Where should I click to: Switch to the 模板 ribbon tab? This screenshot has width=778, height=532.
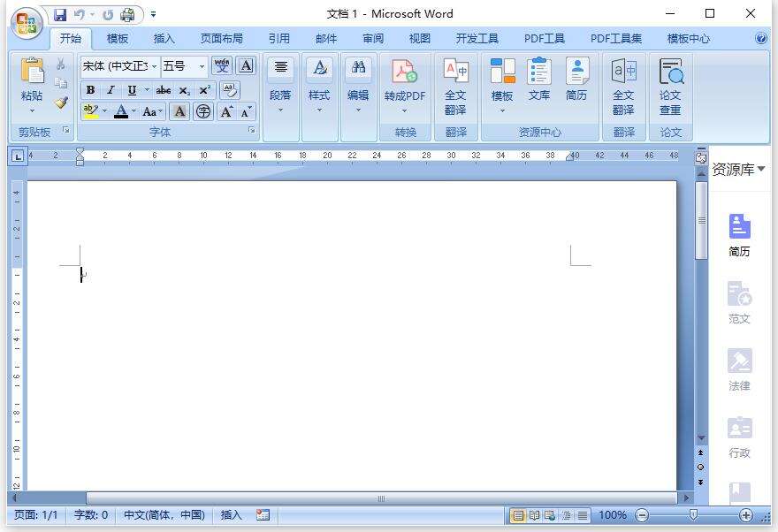118,38
